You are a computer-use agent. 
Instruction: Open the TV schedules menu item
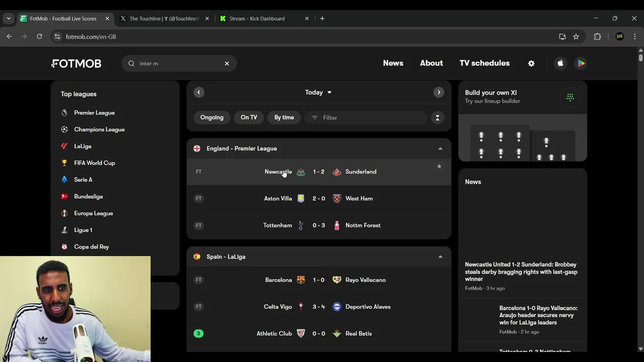[x=485, y=63]
